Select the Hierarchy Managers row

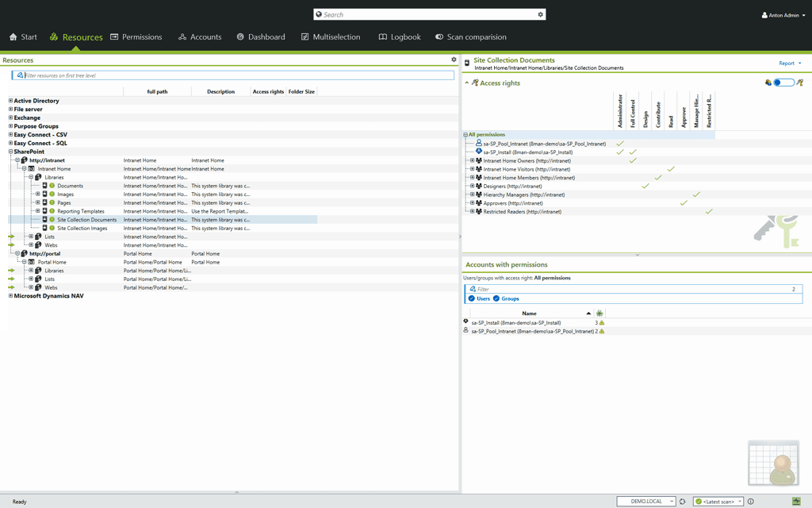[x=524, y=194]
